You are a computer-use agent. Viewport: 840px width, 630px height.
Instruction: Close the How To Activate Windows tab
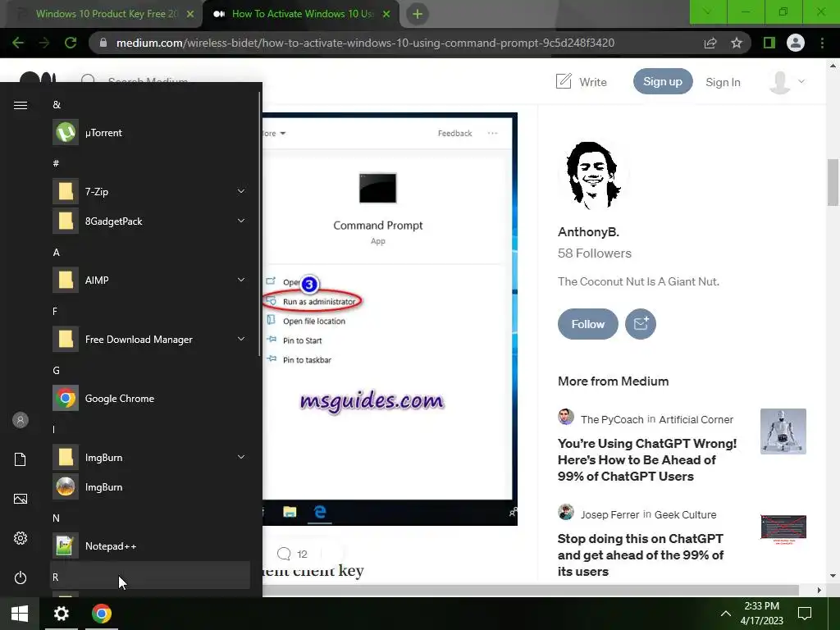coord(386,15)
